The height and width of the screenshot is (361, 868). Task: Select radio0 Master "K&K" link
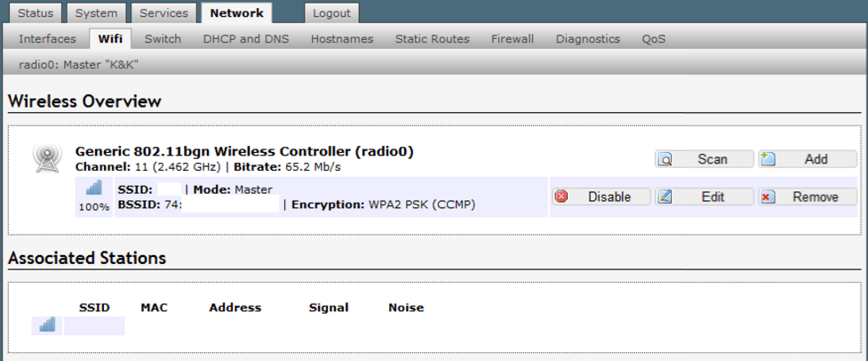tap(78, 65)
